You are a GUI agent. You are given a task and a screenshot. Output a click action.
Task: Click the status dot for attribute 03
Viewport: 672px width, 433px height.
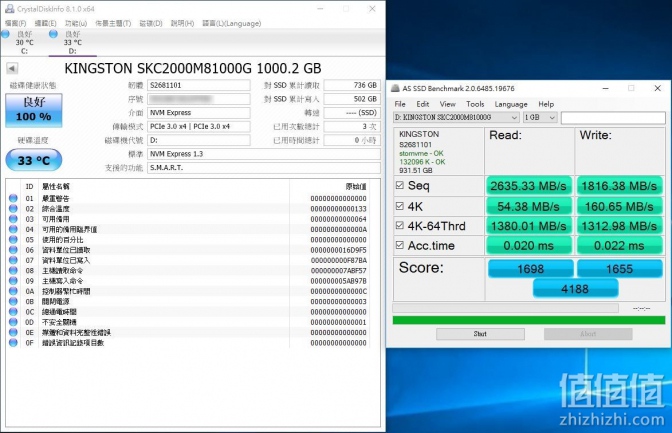point(13,219)
